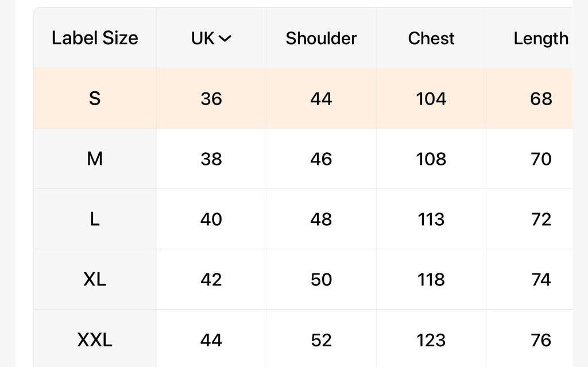Select the L label size row

pyautogui.click(x=303, y=219)
